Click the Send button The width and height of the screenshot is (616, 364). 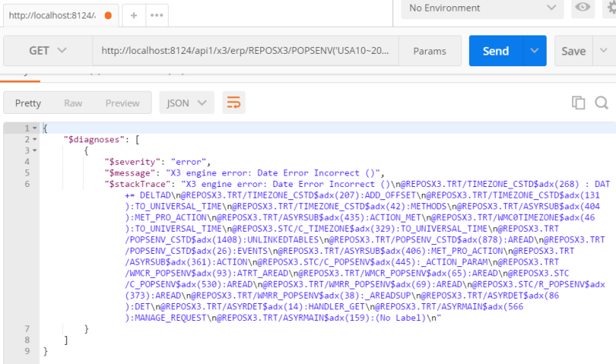496,51
